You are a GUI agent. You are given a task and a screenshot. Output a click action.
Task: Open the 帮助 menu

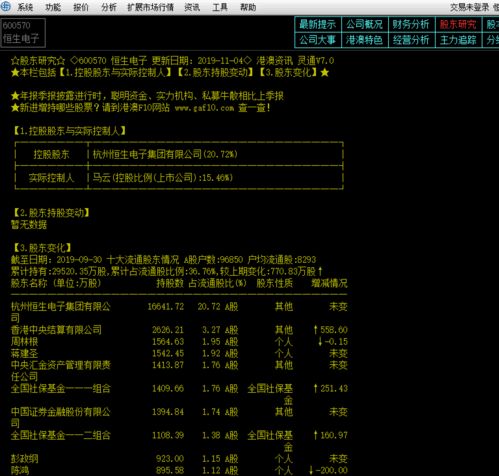[248, 7]
